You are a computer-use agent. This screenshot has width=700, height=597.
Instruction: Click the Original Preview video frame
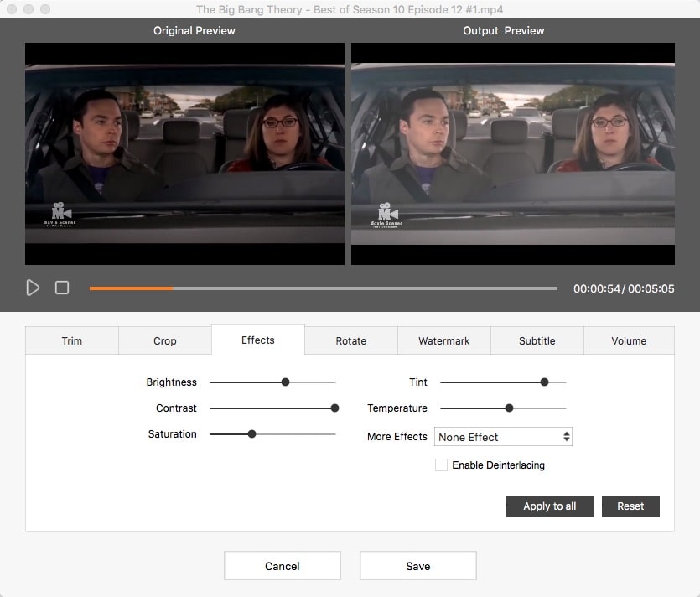coord(184,153)
